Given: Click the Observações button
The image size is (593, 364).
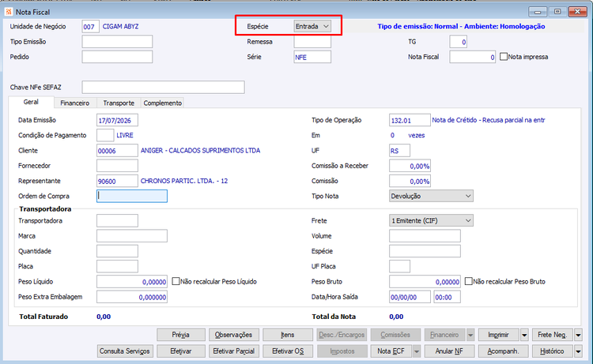Looking at the screenshot, I should (234, 335).
